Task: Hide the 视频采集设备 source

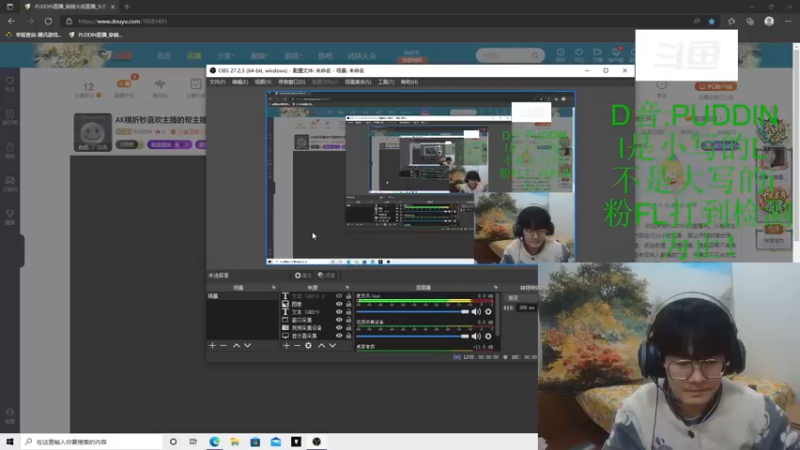Action: click(339, 328)
